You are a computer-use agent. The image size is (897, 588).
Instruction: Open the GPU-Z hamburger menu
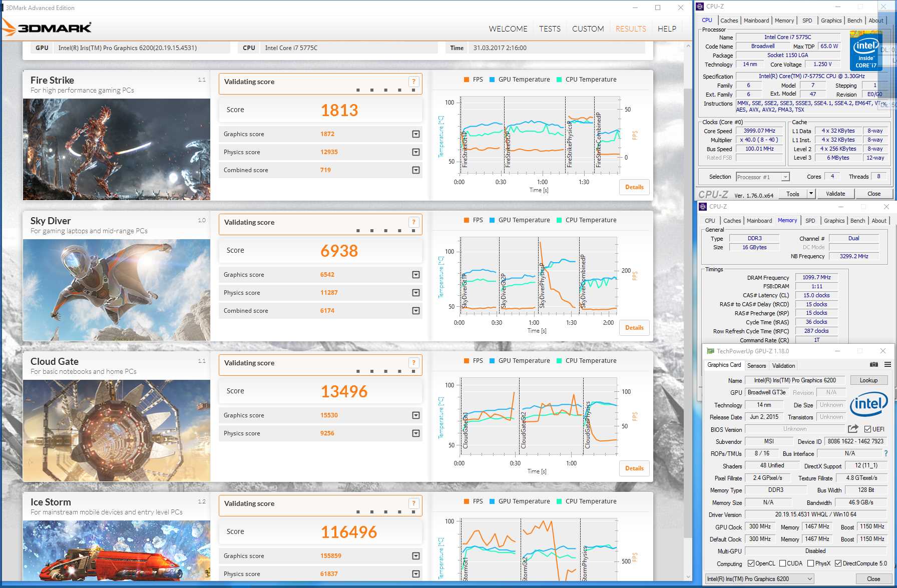tap(887, 364)
